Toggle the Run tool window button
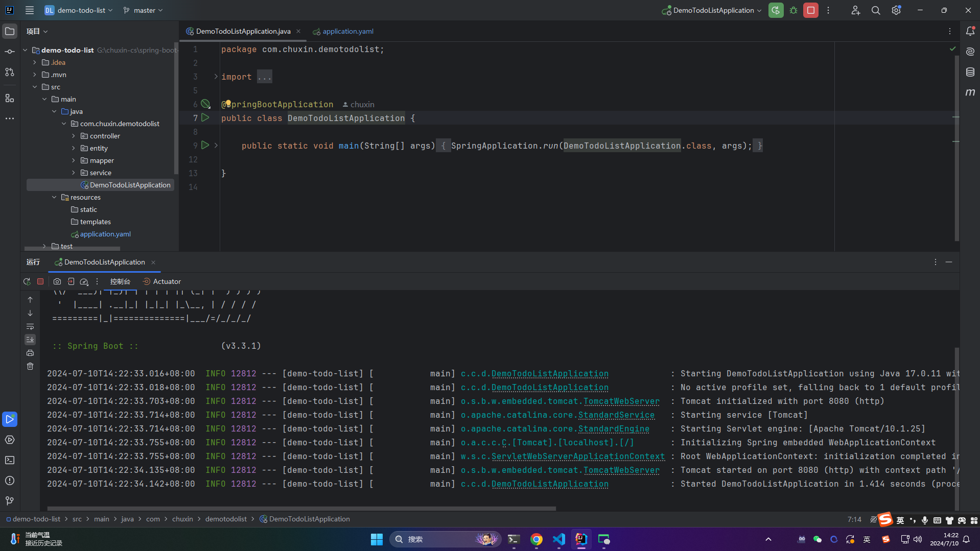The width and height of the screenshot is (980, 551). 10,419
